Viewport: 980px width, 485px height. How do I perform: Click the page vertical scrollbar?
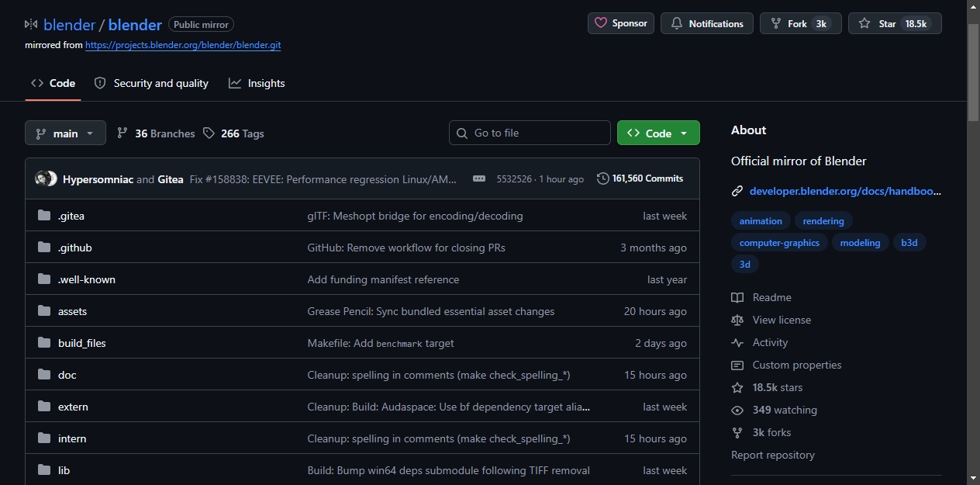tap(974, 71)
